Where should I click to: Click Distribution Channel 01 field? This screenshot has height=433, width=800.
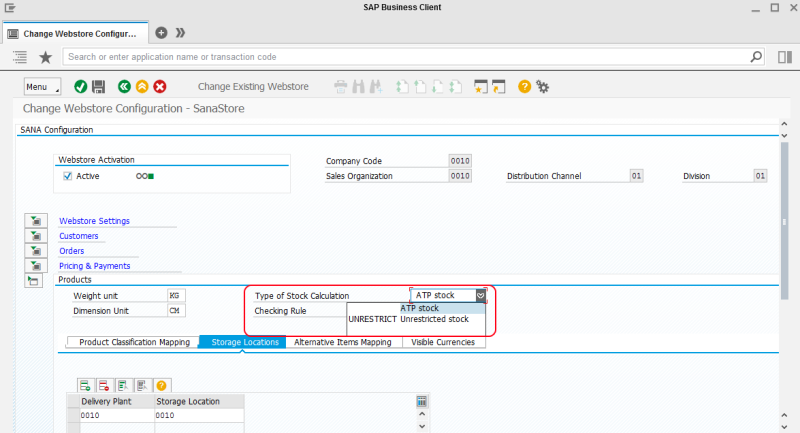636,176
